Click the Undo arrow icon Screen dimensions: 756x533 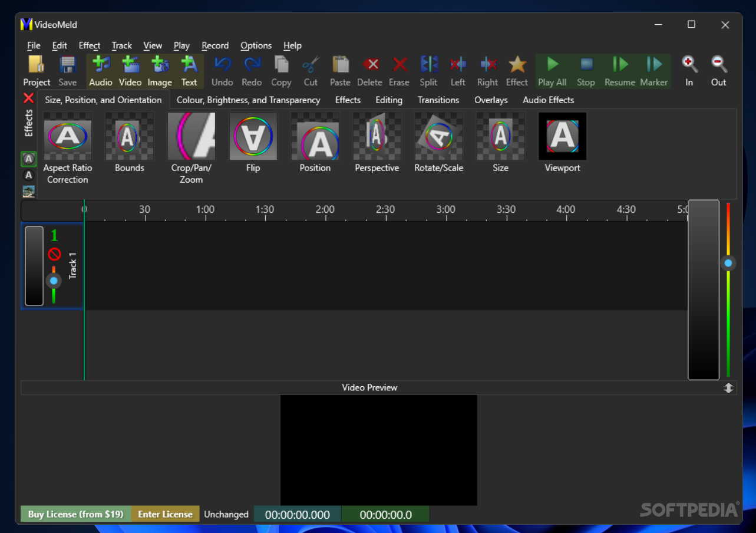click(x=222, y=64)
